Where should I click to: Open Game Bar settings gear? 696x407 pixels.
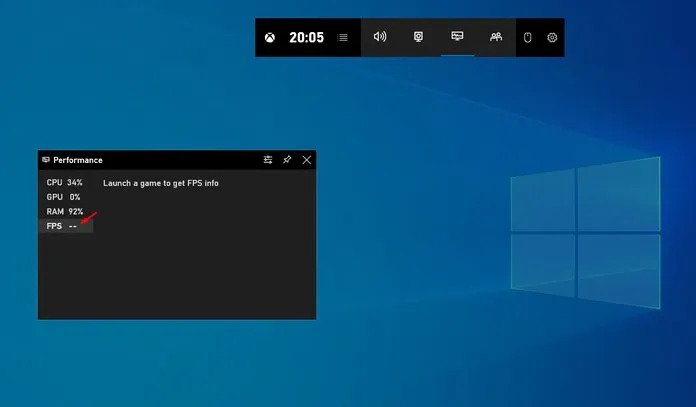coord(552,38)
